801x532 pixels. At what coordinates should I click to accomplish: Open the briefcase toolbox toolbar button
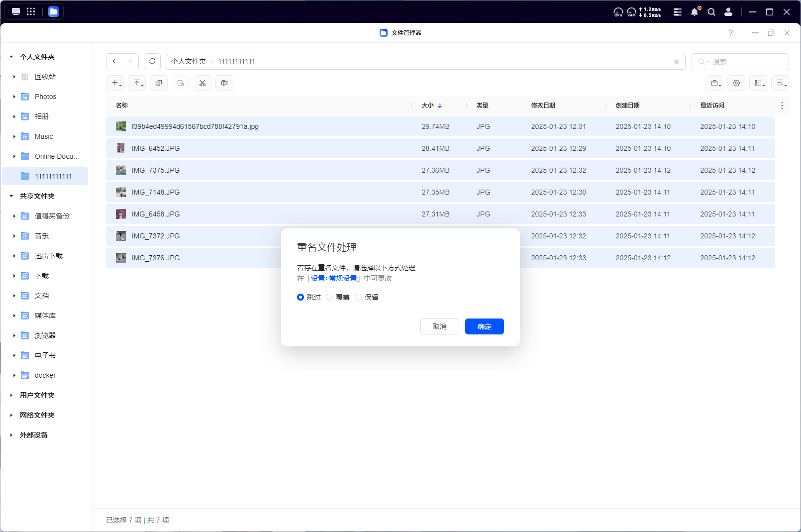tap(714, 83)
